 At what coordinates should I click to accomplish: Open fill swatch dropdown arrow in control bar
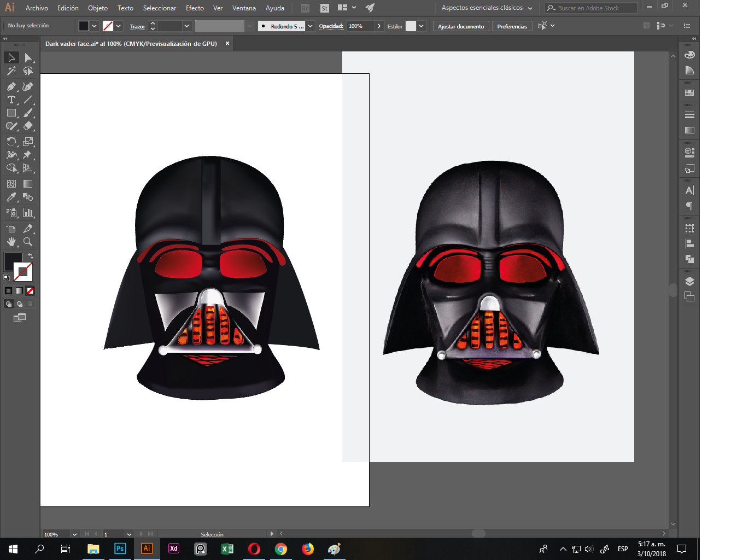tap(95, 26)
